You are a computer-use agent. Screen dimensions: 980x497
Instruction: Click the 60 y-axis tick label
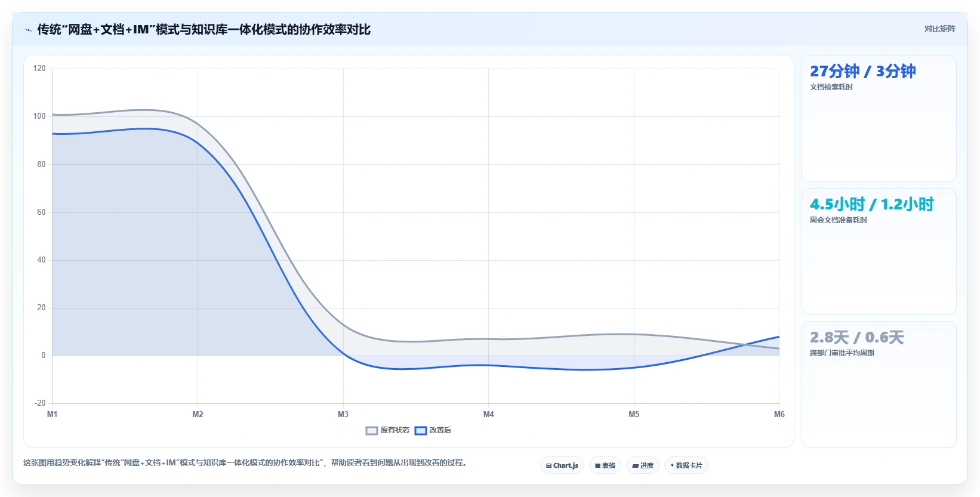(x=41, y=212)
